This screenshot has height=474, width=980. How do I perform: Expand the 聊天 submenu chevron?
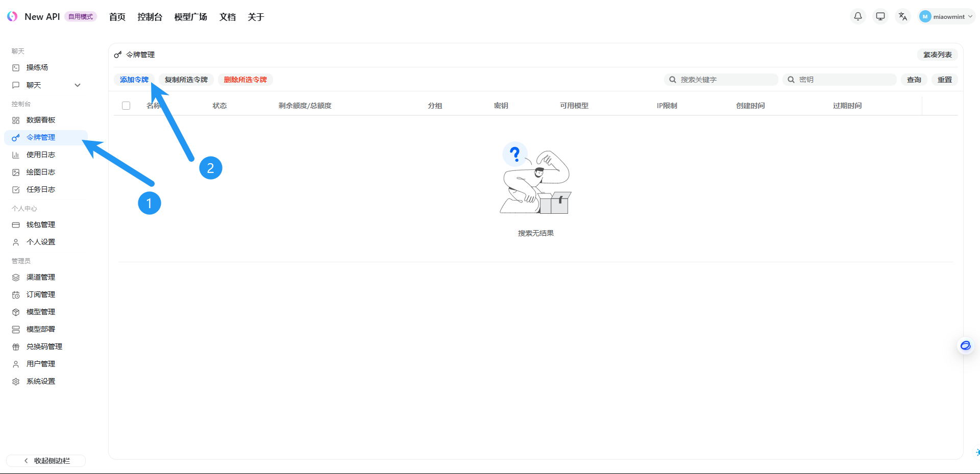[x=78, y=85]
